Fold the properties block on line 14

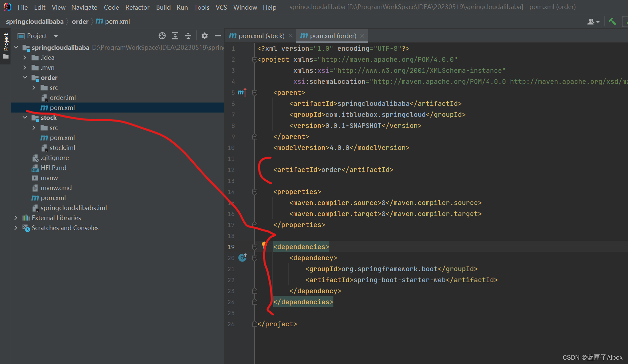(254, 192)
